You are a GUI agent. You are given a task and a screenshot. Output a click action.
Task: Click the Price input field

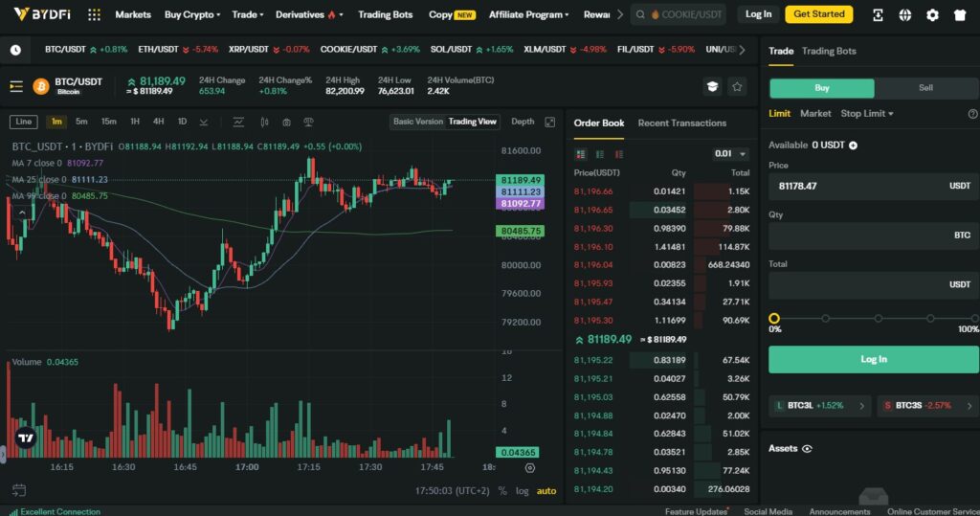click(873, 187)
